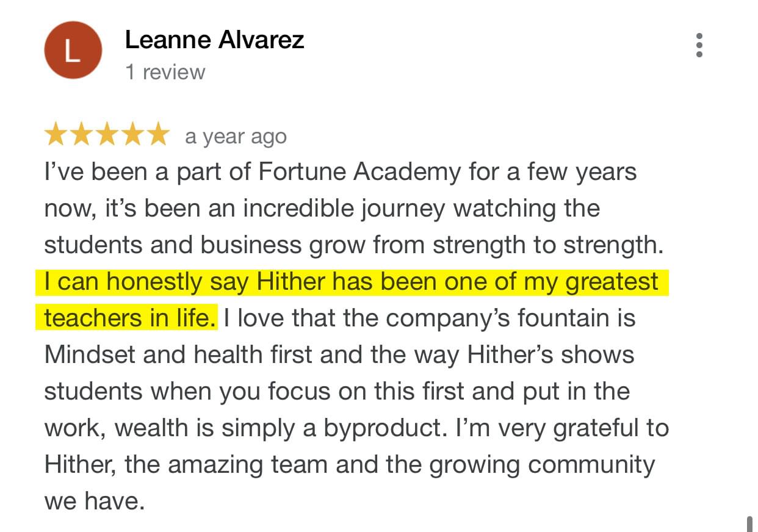Click the final line "we have."
The image size is (758, 532).
tap(95, 501)
